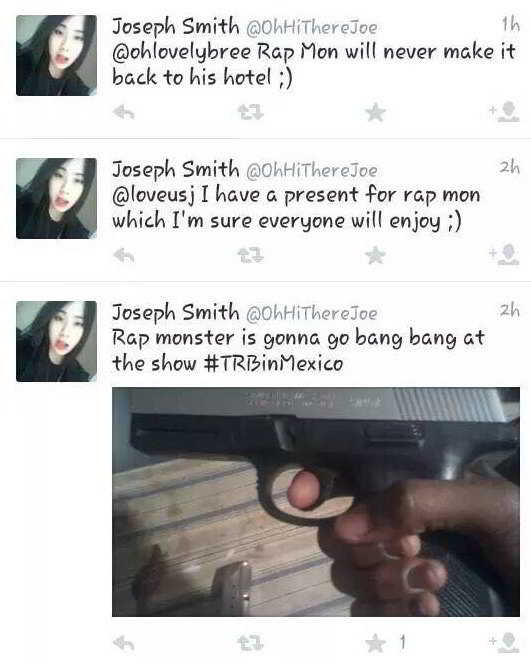Open the @ohlovelybree mention
Image resolution: width=531 pixels, height=666 pixels.
click(x=181, y=53)
